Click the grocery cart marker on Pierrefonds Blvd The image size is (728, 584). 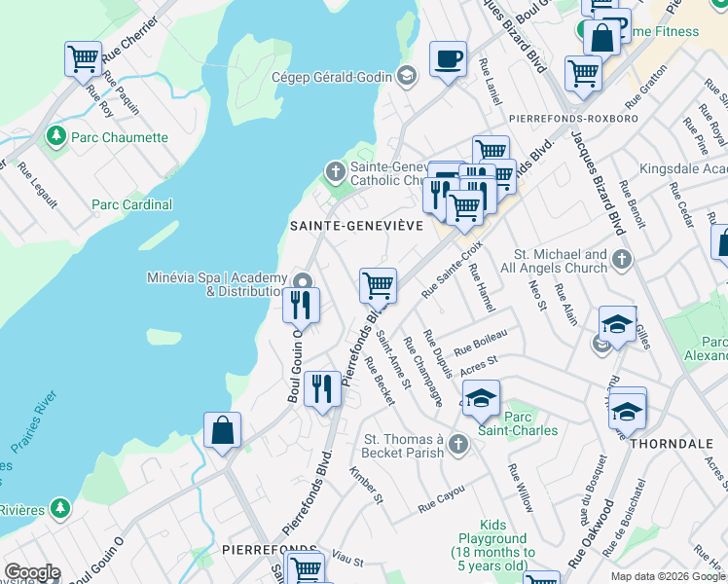378,290
